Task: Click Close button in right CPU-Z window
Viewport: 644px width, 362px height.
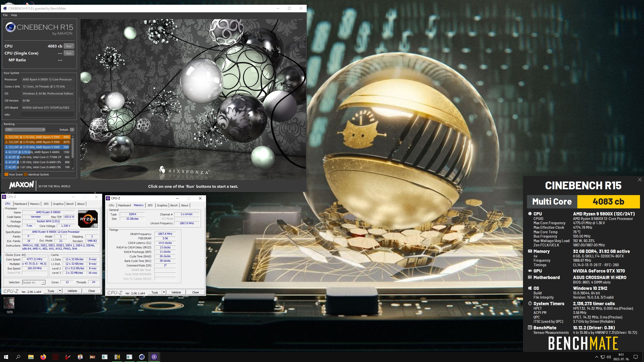Action: pyautogui.click(x=195, y=292)
